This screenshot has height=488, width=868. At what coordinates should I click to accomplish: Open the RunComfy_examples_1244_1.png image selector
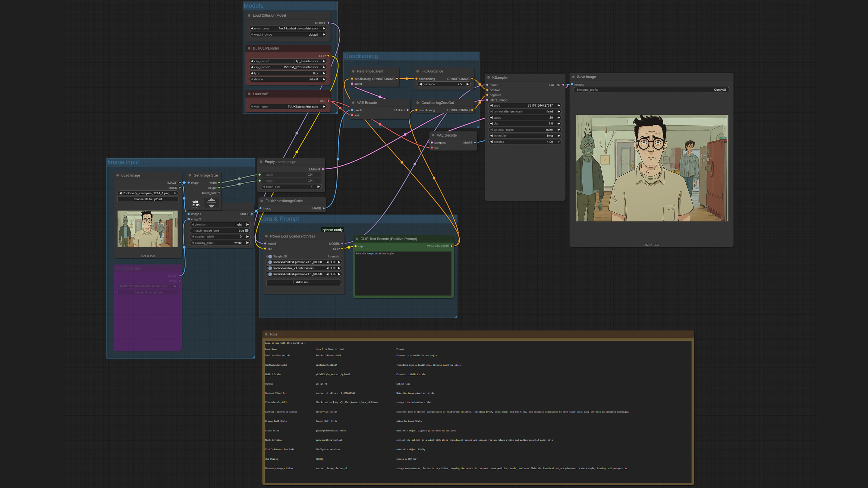[148, 193]
